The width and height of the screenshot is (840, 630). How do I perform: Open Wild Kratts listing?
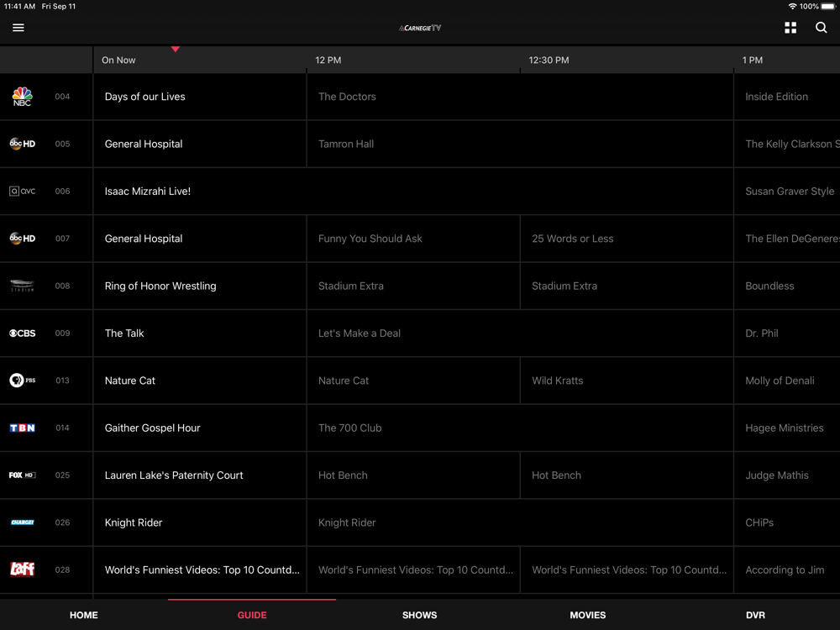[627, 381]
